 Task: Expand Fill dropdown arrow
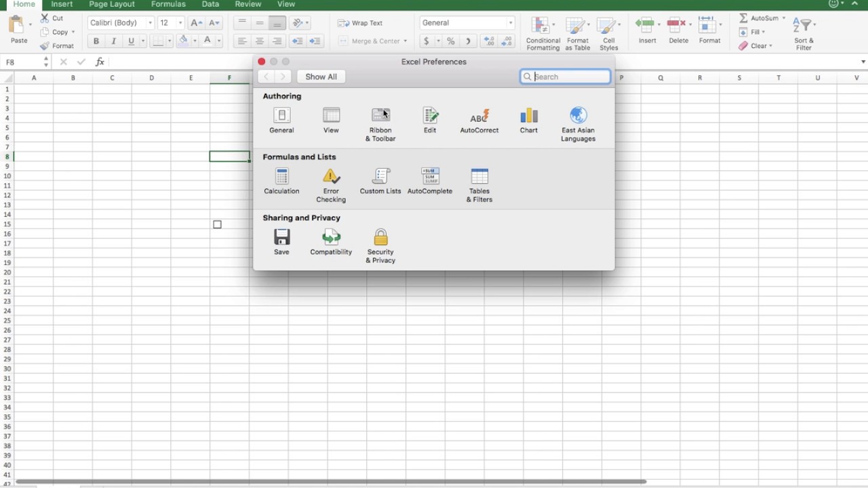click(763, 32)
